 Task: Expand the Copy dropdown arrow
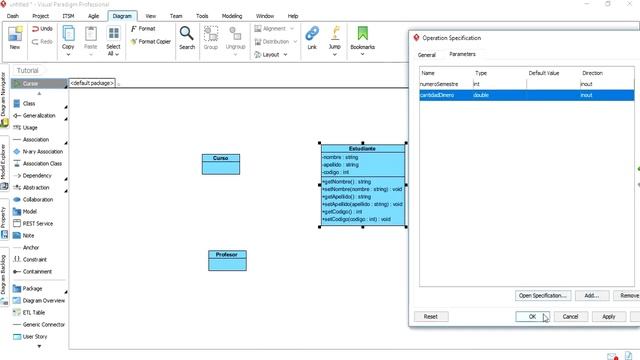(68, 54)
